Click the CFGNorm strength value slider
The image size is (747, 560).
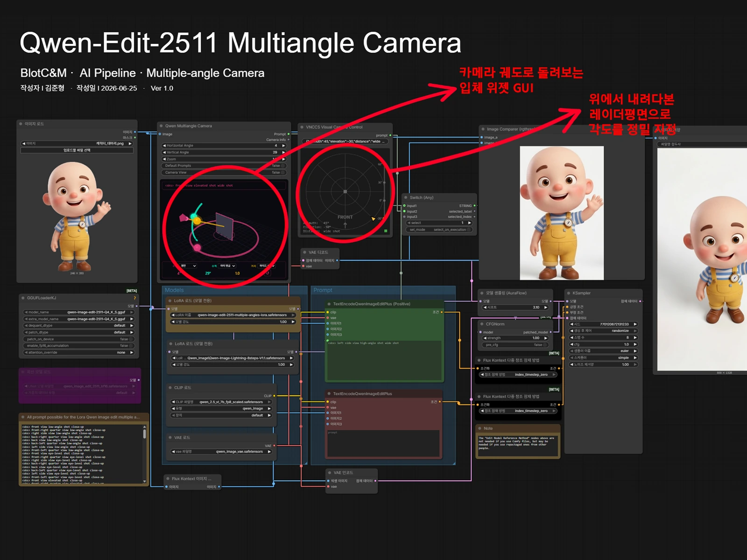click(516, 338)
